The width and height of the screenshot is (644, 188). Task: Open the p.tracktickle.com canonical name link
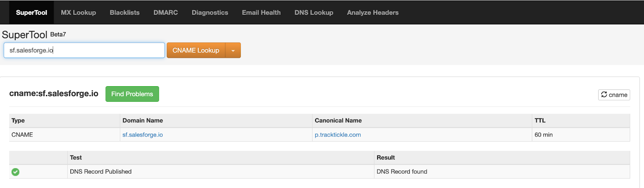pyautogui.click(x=338, y=135)
